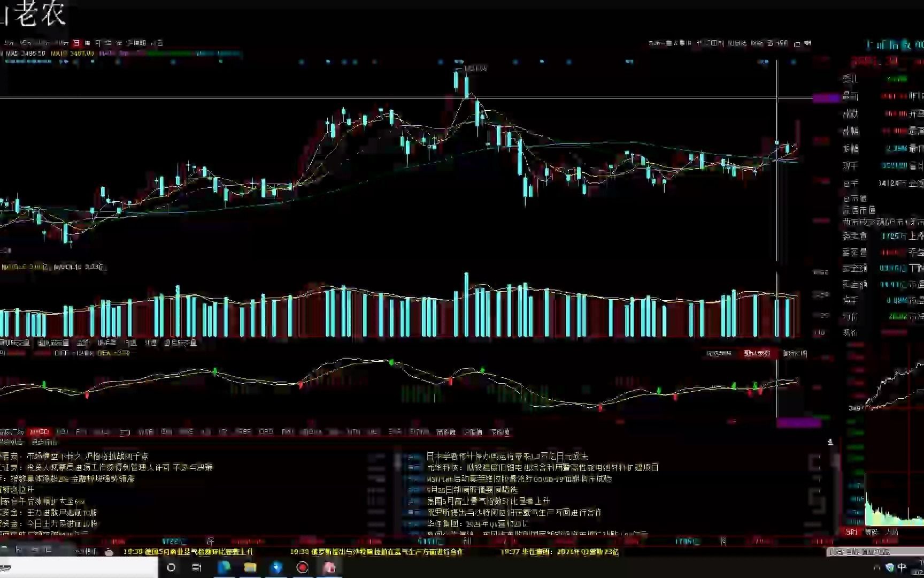Click the up arrow above the news scrollbar

830,442
